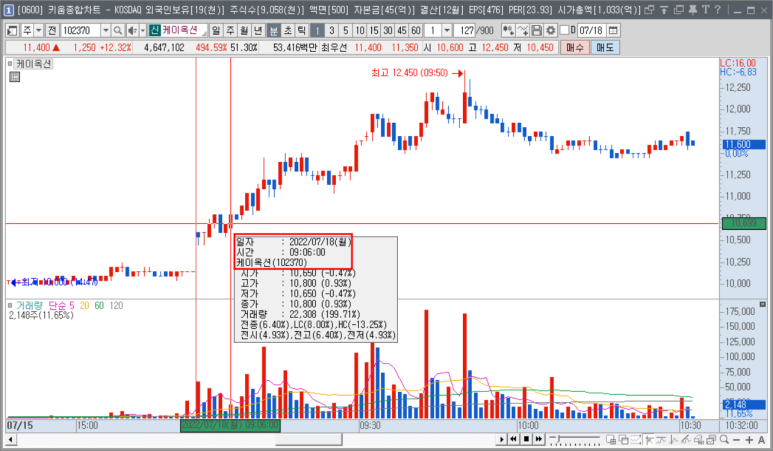Click the 단순 5 moving average label

[61, 306]
